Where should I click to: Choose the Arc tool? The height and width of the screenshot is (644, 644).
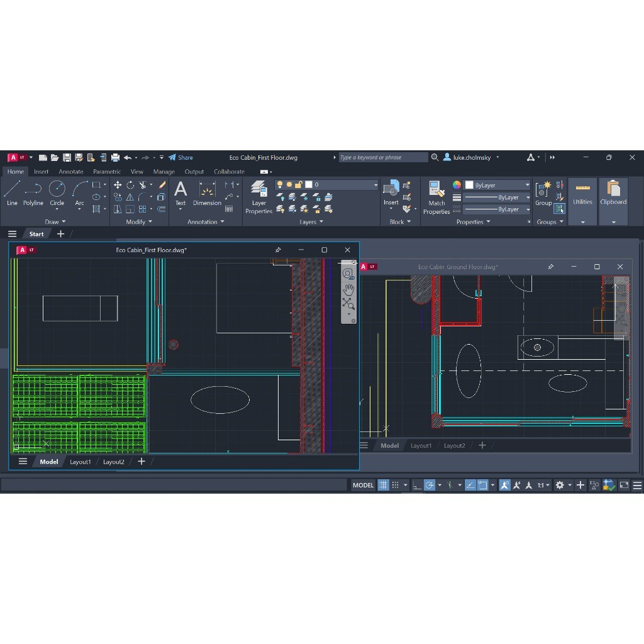(x=79, y=194)
